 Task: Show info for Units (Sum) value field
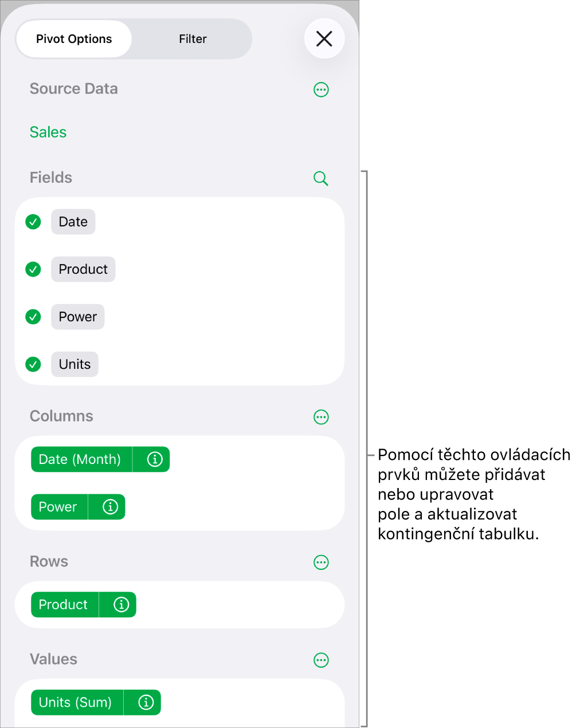146,702
